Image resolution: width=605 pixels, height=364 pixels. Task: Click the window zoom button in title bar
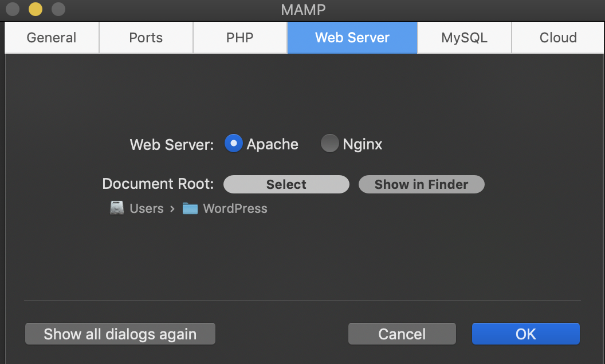coord(58,9)
